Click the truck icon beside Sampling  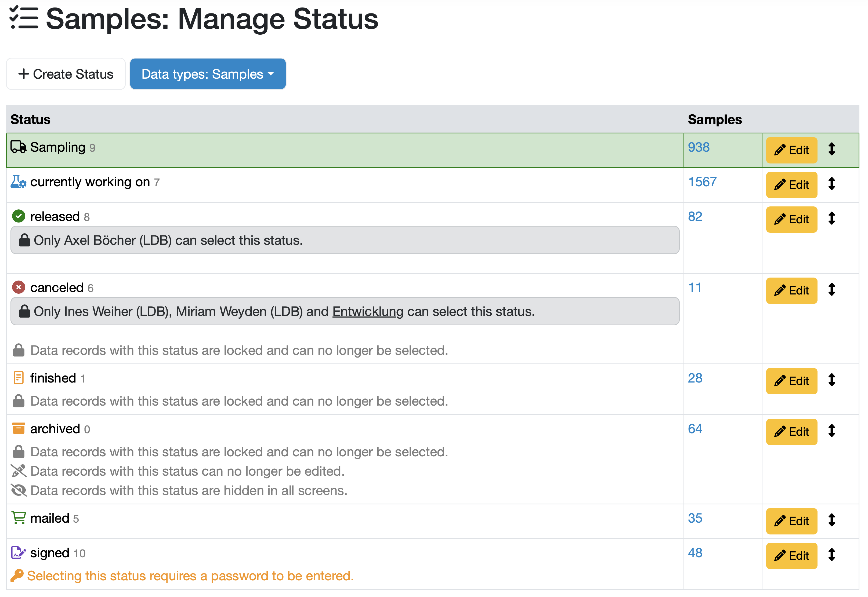(x=18, y=147)
